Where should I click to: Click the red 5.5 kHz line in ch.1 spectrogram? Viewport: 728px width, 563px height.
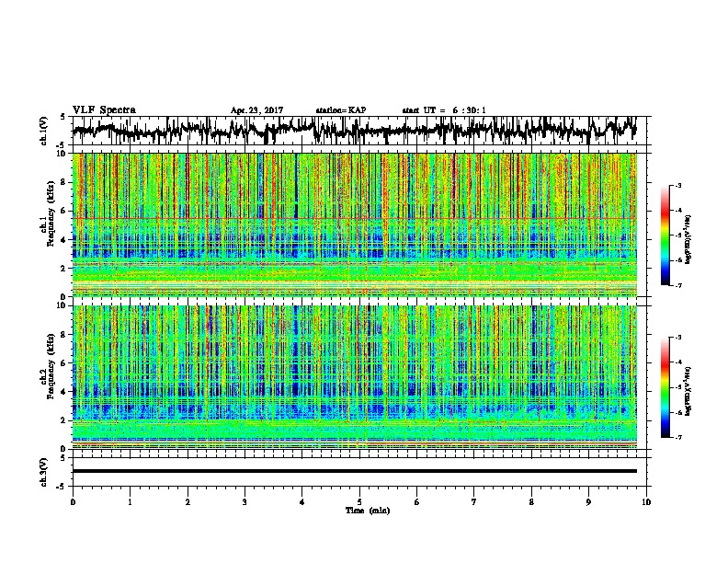(x=354, y=218)
